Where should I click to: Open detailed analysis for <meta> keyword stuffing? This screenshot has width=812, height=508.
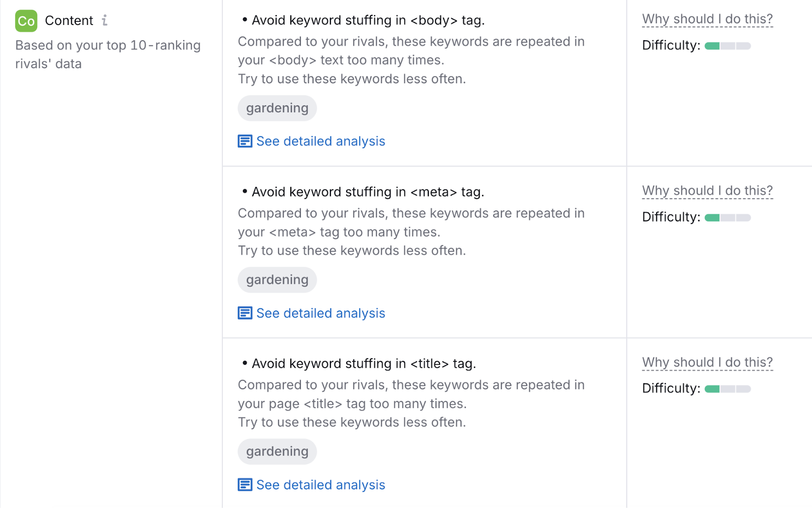(x=320, y=313)
